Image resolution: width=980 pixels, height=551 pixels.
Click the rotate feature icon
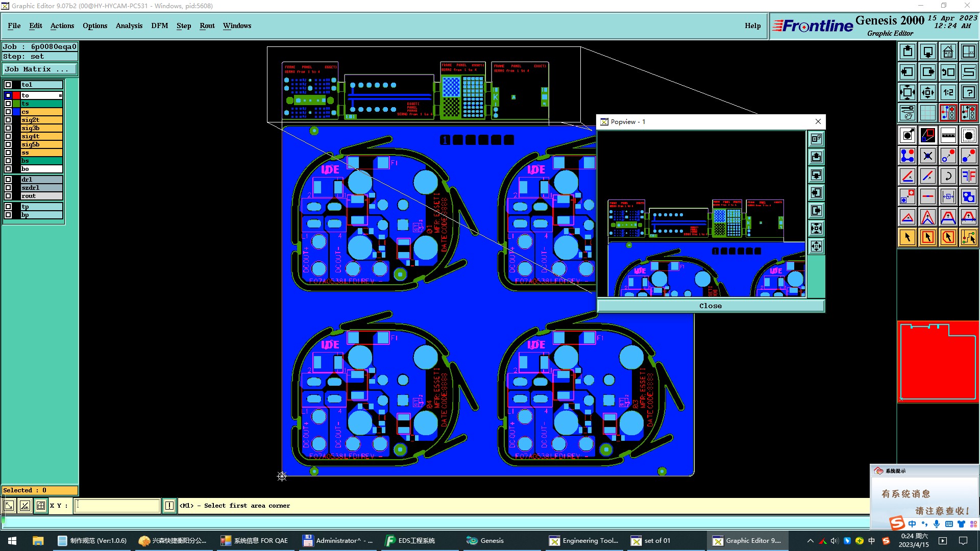[x=948, y=176]
